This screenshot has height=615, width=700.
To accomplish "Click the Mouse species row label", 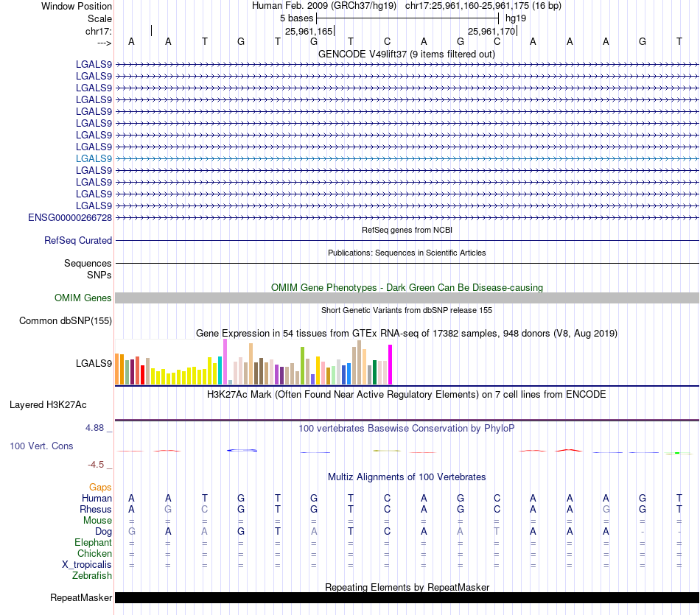I will coord(97,521).
